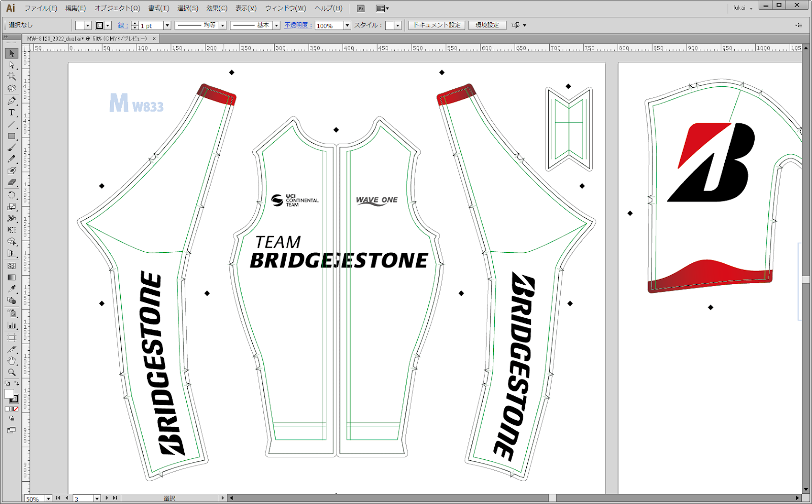
Task: Select the Magic Wand tool
Action: coord(12,76)
